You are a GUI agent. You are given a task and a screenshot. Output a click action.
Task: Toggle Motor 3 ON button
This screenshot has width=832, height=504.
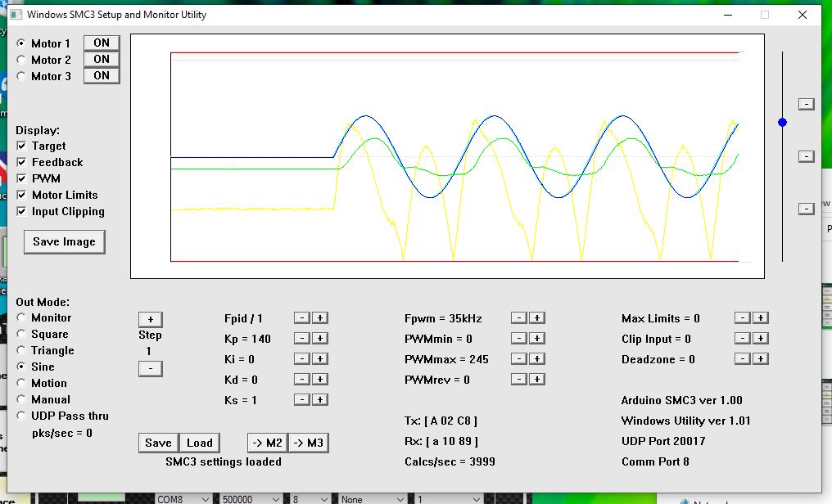[102, 76]
